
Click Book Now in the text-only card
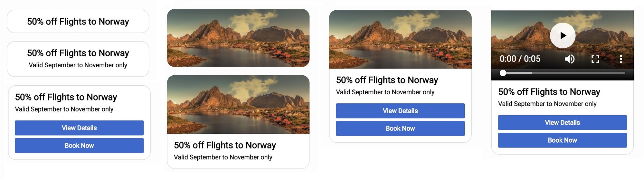point(79,146)
